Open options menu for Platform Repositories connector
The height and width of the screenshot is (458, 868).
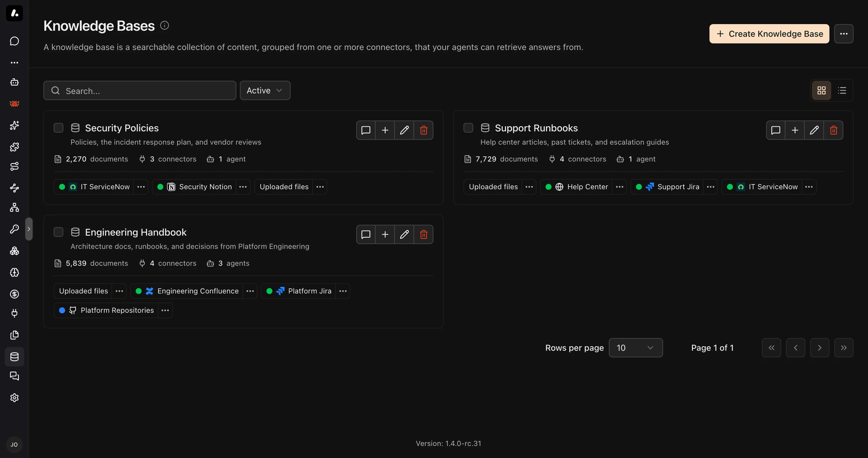coord(165,310)
